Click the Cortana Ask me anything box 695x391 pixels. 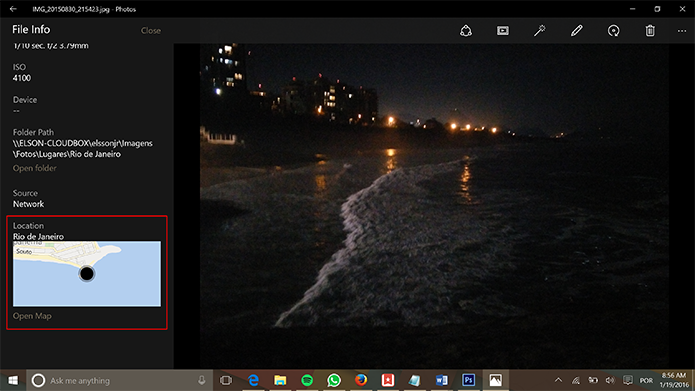[x=119, y=380]
